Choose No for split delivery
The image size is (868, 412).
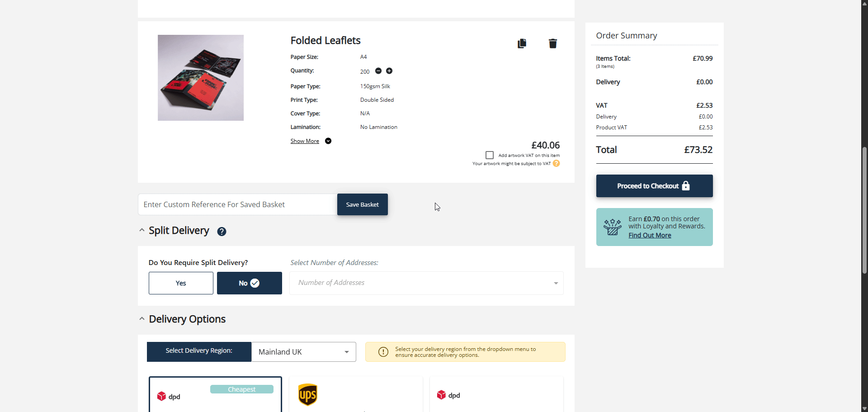click(x=249, y=283)
